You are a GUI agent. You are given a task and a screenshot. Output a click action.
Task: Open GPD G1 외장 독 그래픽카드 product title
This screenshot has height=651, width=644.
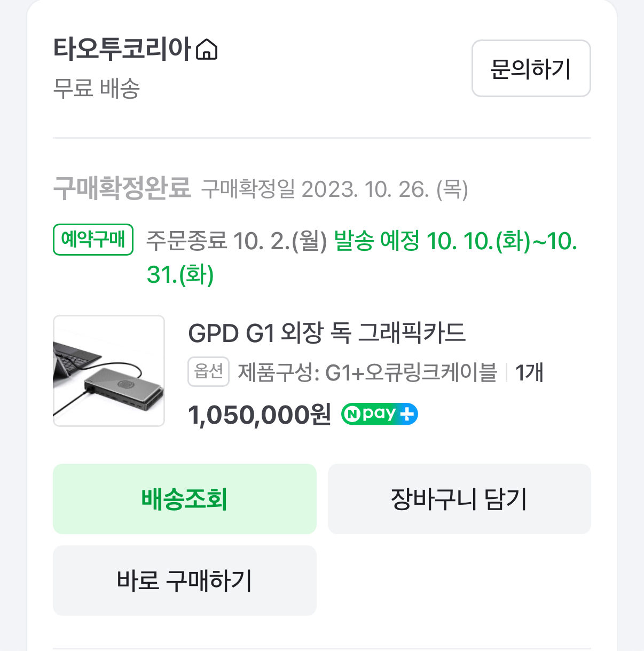click(327, 334)
